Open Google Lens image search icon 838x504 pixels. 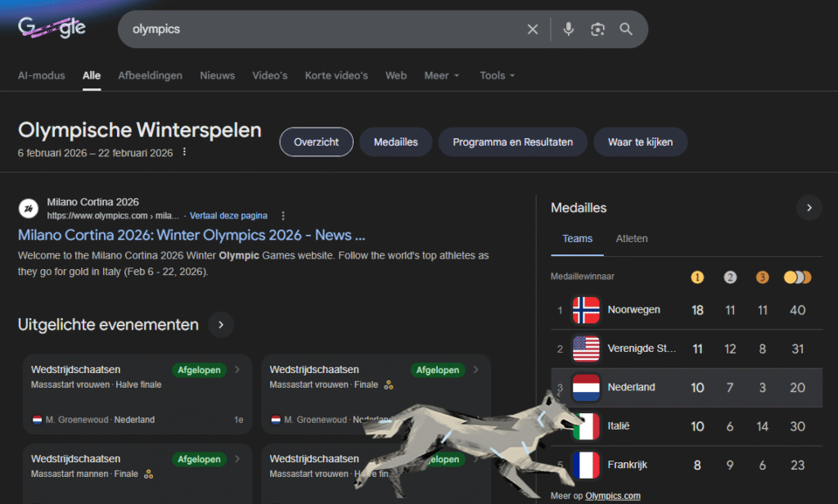[597, 29]
